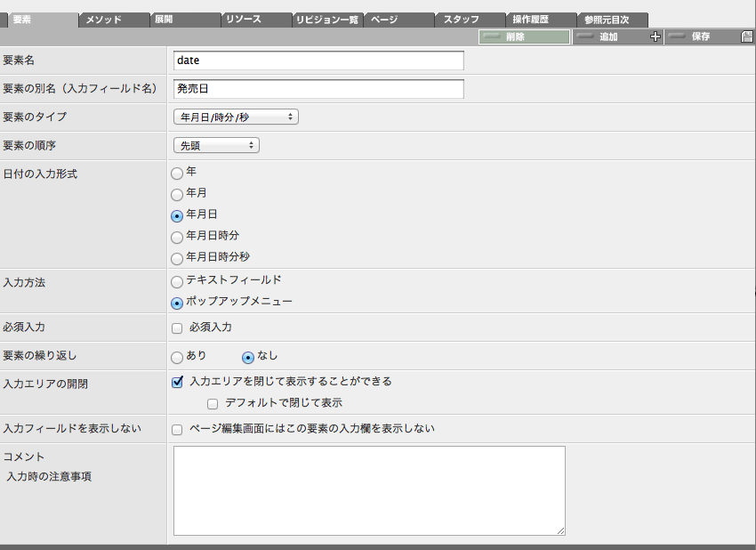Click the disk icon beside 保存
This screenshot has height=550, width=756.
click(747, 37)
